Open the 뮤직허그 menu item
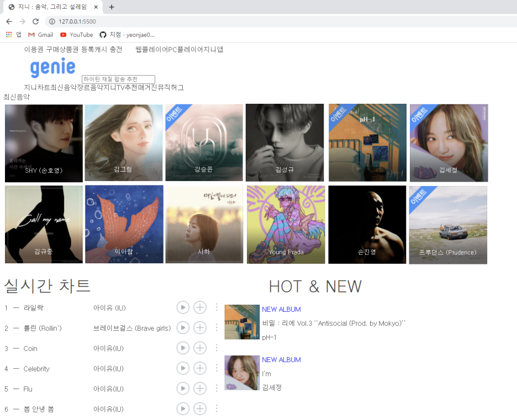The image size is (517, 420). tap(171, 87)
